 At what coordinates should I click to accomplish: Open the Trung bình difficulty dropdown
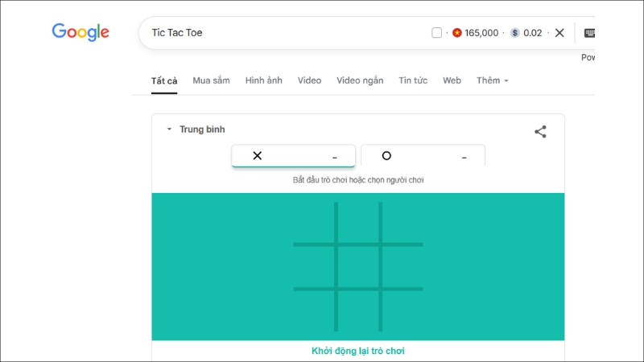point(196,130)
